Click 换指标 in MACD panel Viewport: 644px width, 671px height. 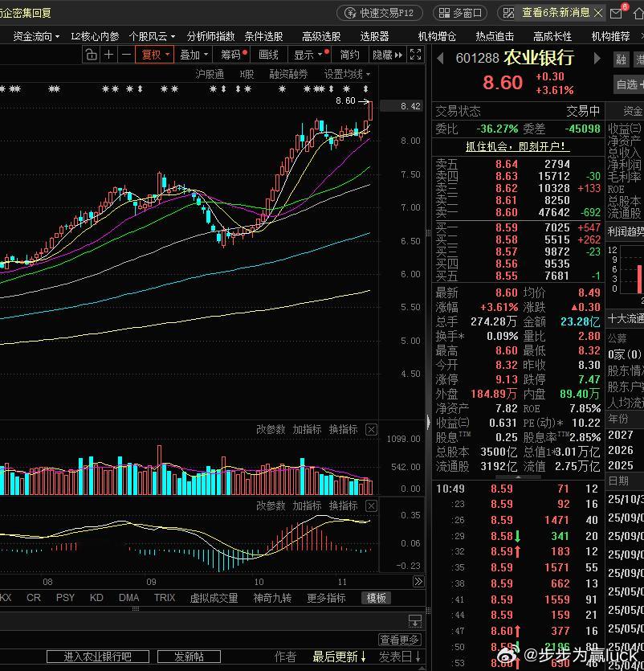343,505
